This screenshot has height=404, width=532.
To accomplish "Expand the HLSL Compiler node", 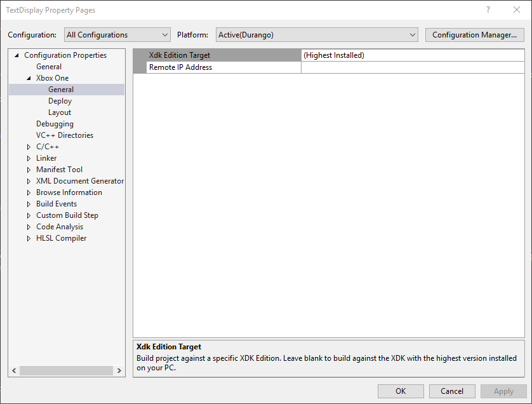I will [x=29, y=238].
